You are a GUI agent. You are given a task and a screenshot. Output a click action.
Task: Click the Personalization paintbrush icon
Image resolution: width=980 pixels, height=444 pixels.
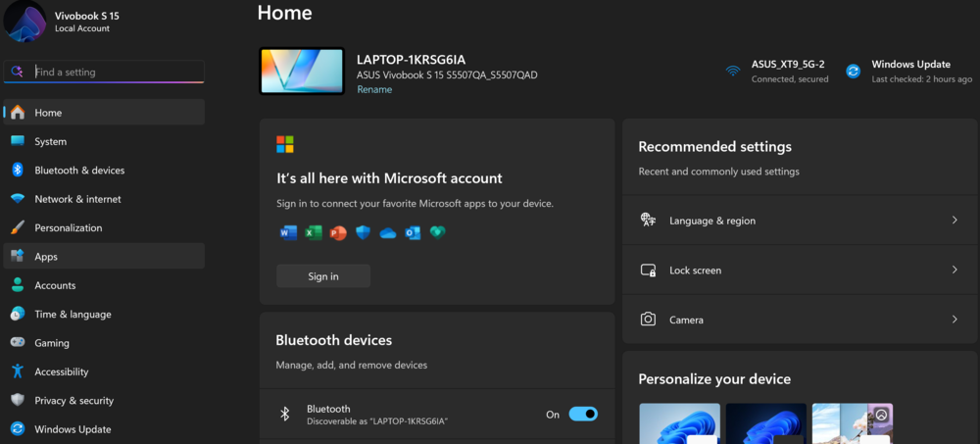pos(18,227)
